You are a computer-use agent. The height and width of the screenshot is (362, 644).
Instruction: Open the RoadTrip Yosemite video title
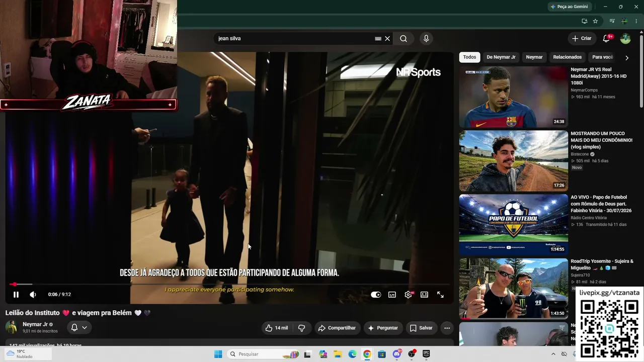(602, 264)
